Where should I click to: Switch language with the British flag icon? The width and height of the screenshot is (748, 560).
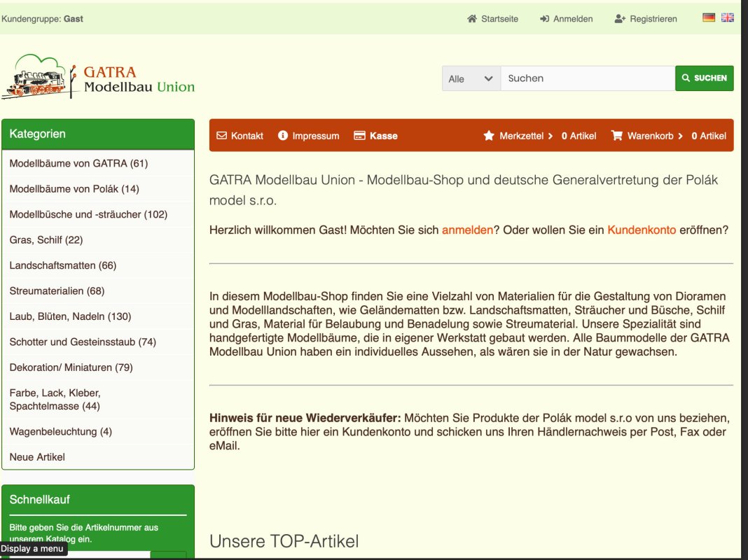click(728, 18)
